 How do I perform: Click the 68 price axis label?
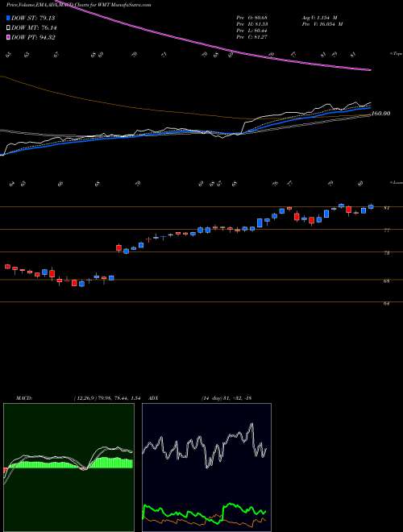pos(386,281)
